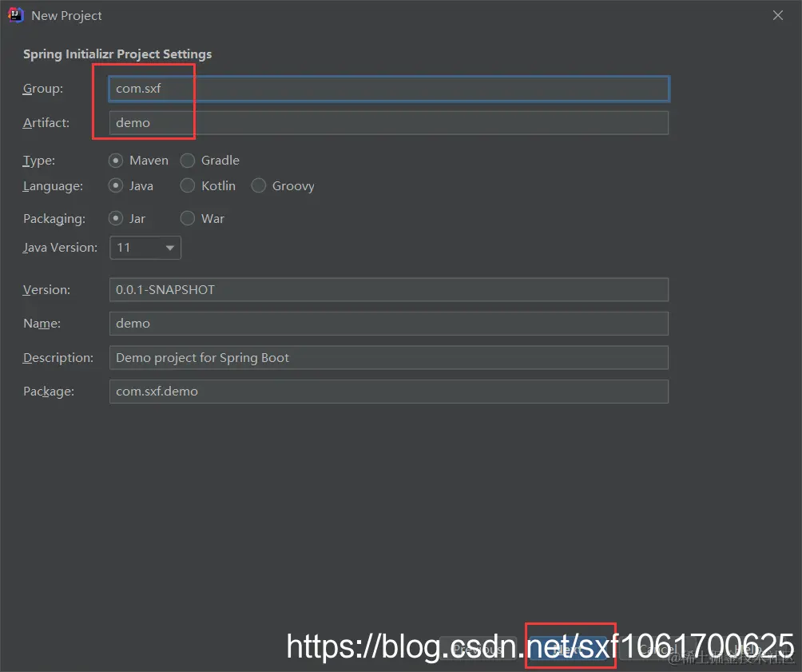Click the Package input field
802x672 pixels.
[x=389, y=392]
